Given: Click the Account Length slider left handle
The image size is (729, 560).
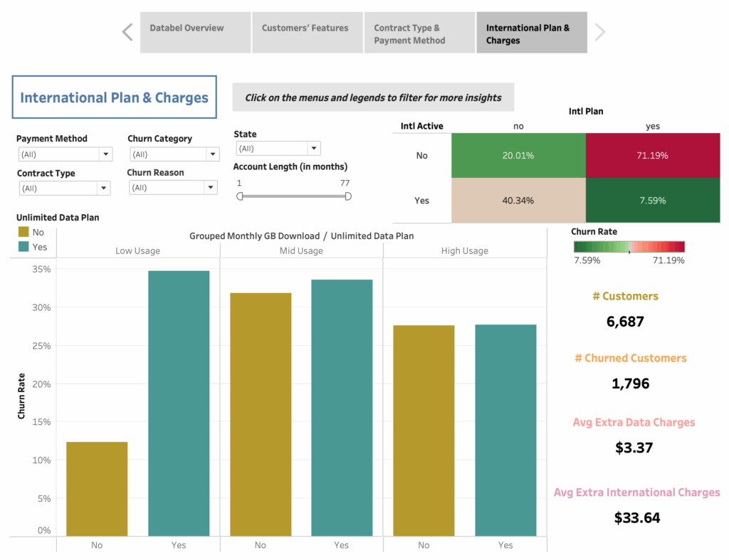Looking at the screenshot, I should [240, 196].
